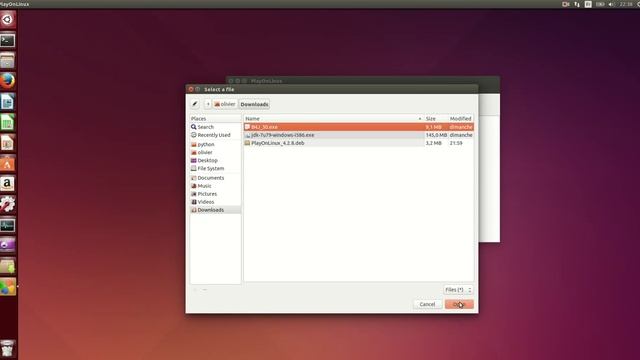Open LibreOffice Writer dock icon
The image size is (640, 360).
8,102
